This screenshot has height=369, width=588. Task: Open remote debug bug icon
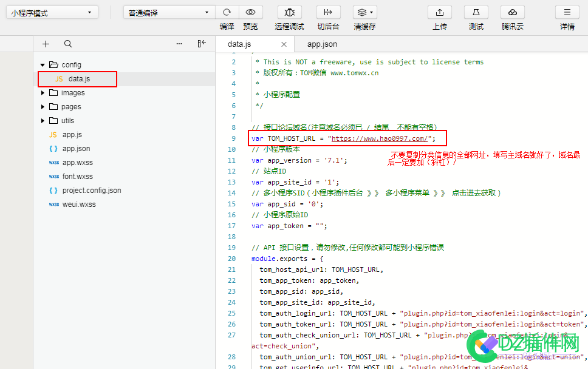(x=290, y=12)
